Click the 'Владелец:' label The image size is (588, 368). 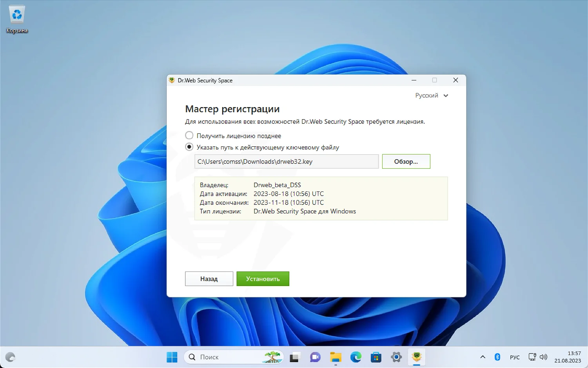click(x=214, y=185)
